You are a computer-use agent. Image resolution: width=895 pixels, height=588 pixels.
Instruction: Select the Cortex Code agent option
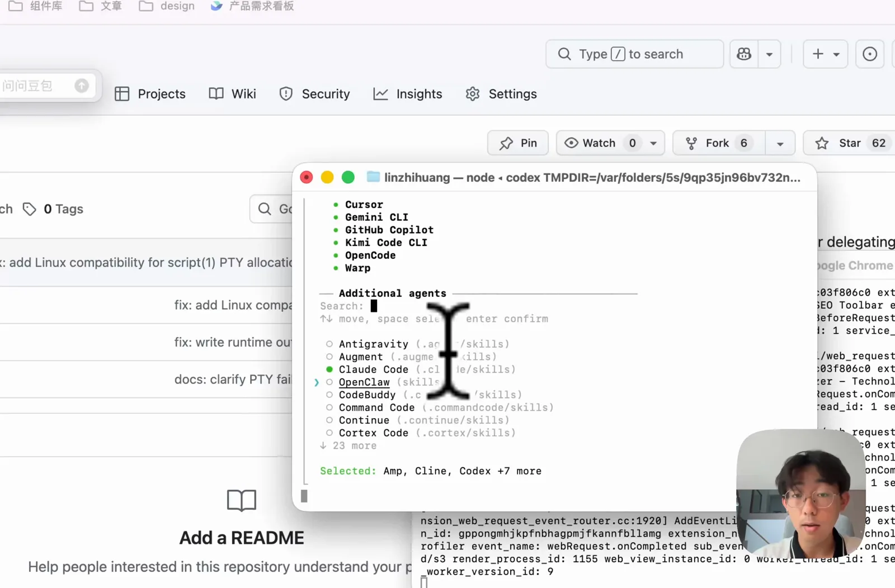click(329, 433)
